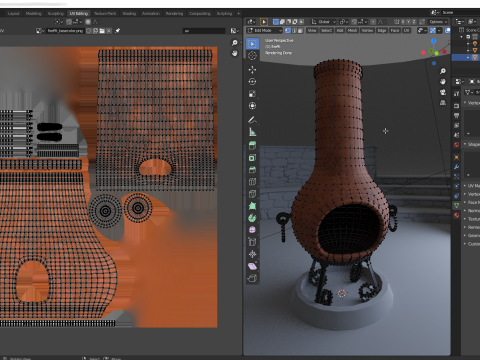Expand the UV Maps panel
Viewport: 480px width, 360px height.
(466, 186)
